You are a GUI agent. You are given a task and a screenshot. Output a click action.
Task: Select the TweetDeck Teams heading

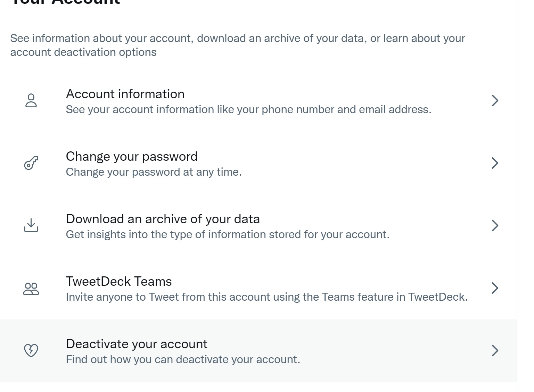119,282
